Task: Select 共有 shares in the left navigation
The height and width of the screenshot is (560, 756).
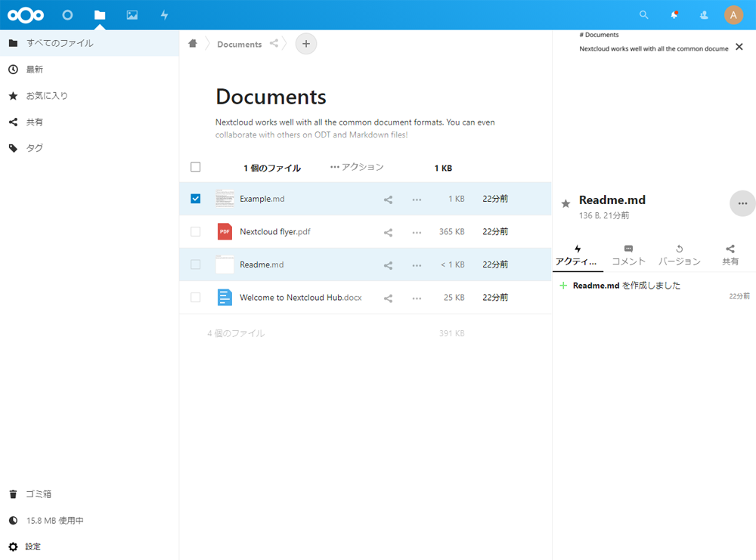Action: [89, 122]
